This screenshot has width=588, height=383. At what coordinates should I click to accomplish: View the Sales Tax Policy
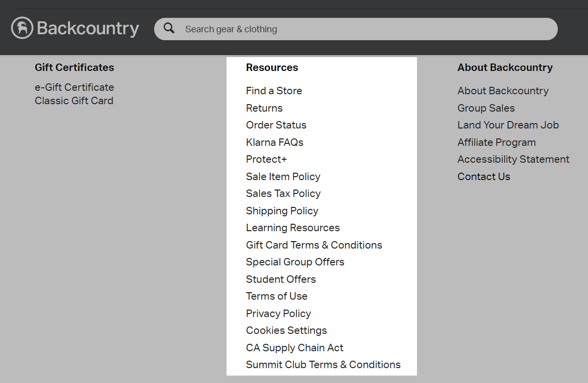point(283,193)
